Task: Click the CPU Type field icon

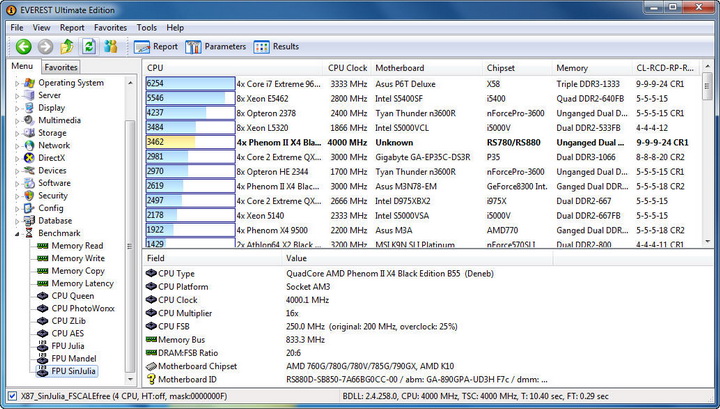Action: tap(151, 273)
